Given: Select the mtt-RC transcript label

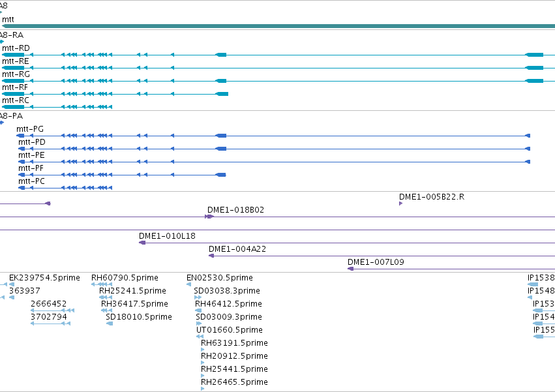Looking at the screenshot, I should [x=16, y=100].
